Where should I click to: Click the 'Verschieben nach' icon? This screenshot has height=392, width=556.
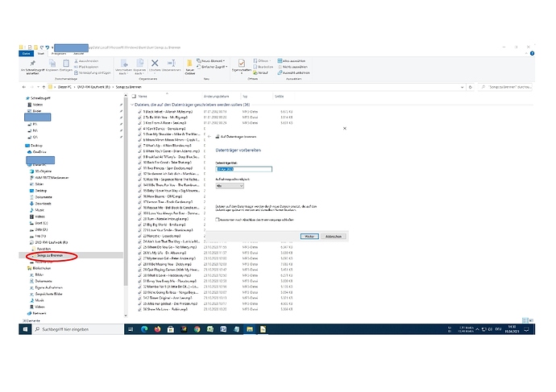tap(124, 63)
